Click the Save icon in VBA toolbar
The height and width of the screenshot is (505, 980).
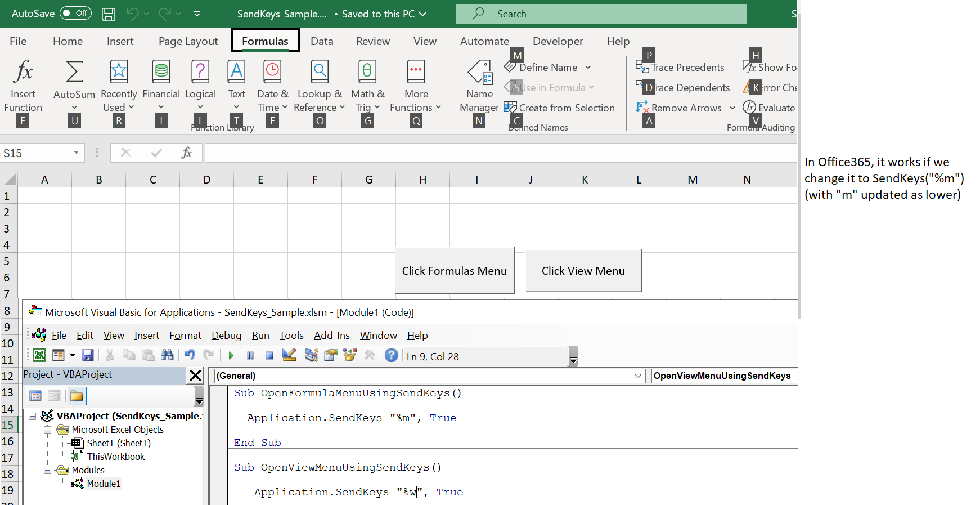88,355
